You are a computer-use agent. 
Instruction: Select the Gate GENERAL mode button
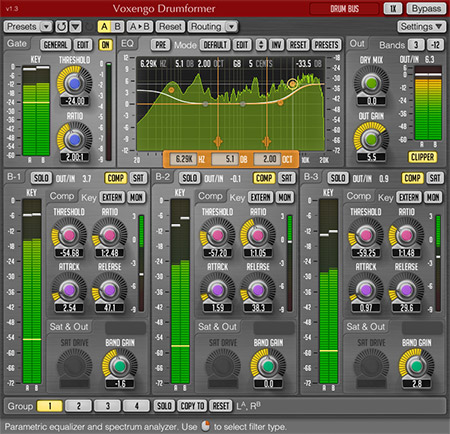(x=56, y=45)
